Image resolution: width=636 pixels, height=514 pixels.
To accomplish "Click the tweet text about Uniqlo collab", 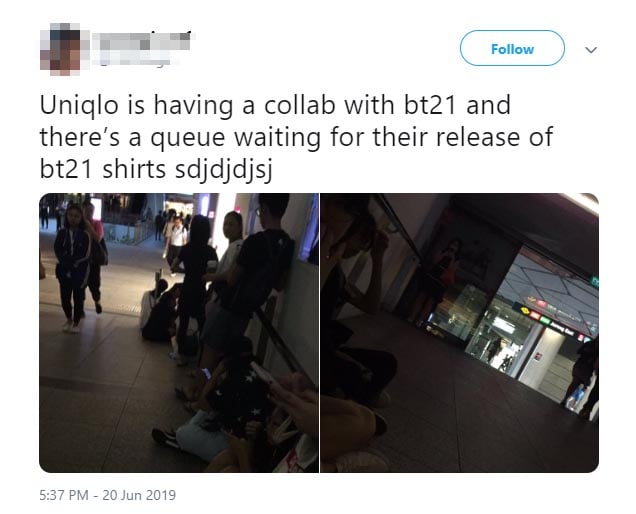I will point(297,137).
